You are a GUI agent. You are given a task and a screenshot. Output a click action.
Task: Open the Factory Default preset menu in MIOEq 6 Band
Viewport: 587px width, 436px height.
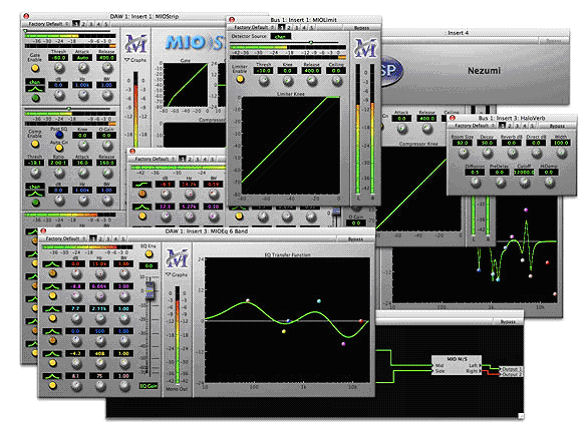65,238
